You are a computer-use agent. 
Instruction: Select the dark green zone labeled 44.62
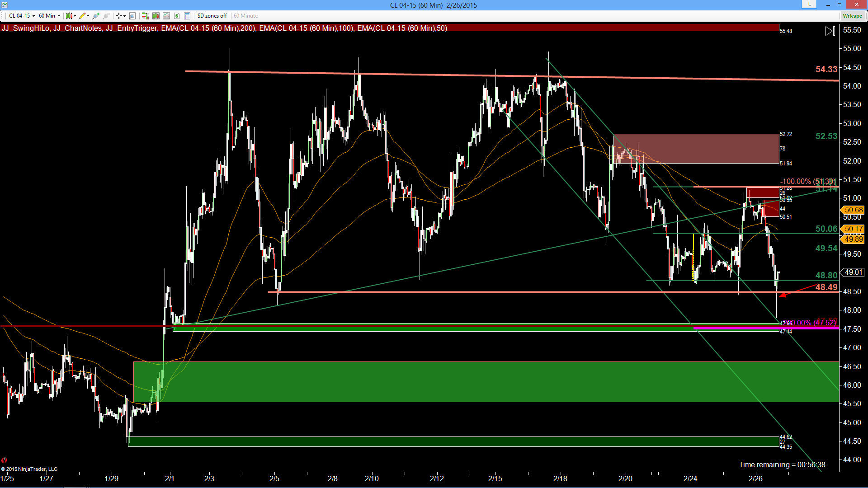point(453,441)
